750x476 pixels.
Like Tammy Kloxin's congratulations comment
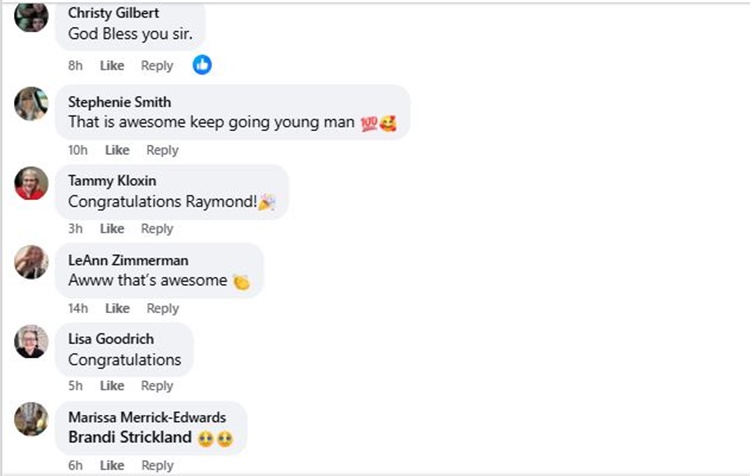coord(112,229)
